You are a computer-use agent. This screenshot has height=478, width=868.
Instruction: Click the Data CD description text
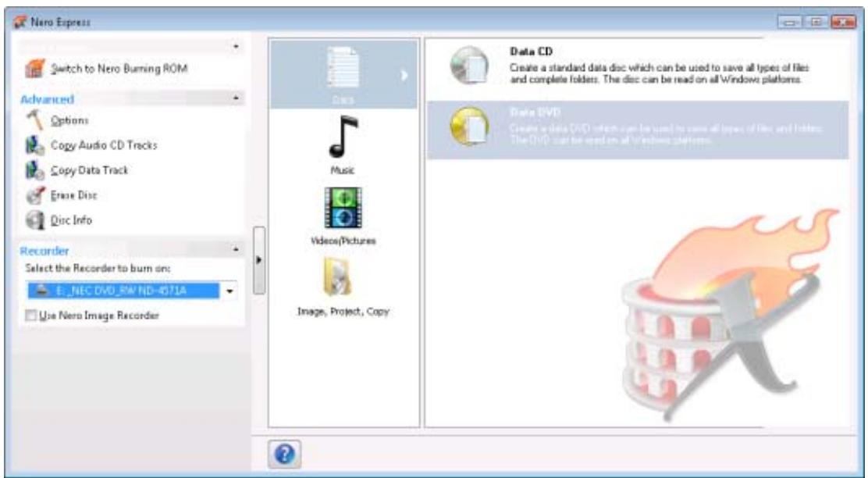(659, 73)
